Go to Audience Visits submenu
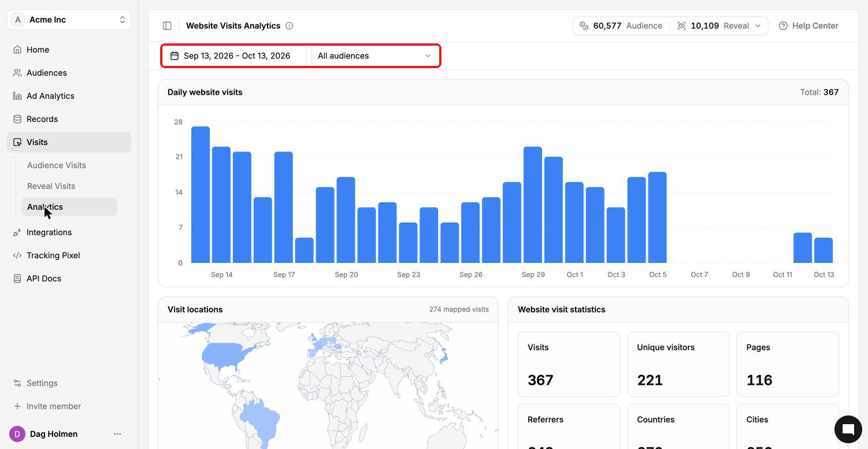The image size is (868, 449). (57, 165)
